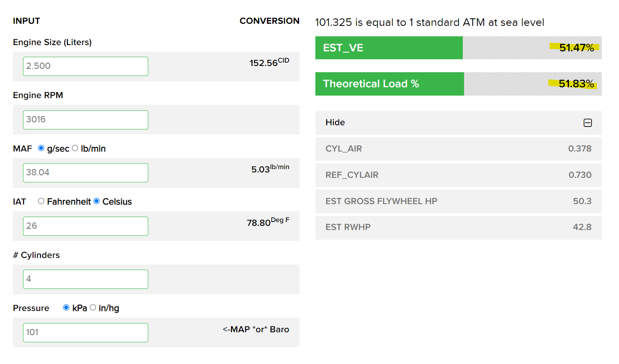This screenshot has height=364, width=619.
Task: Switch MAF unit to lb/min
Action: (75, 148)
